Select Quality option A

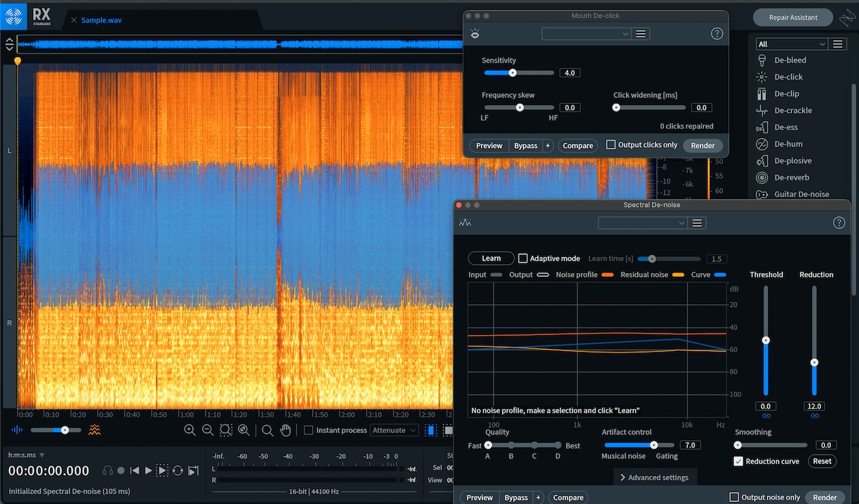pyautogui.click(x=487, y=446)
